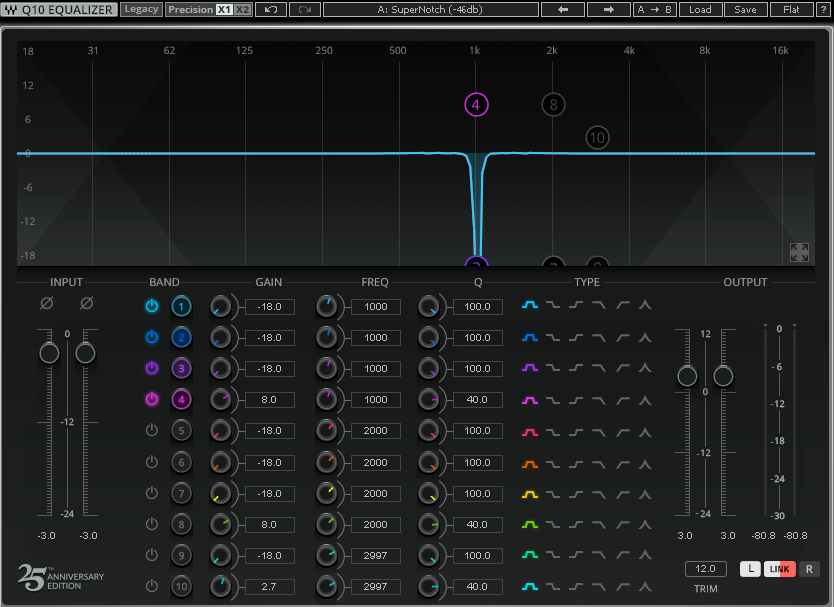The height and width of the screenshot is (607, 834).
Task: Invert phase on right input channel
Action: point(86,303)
